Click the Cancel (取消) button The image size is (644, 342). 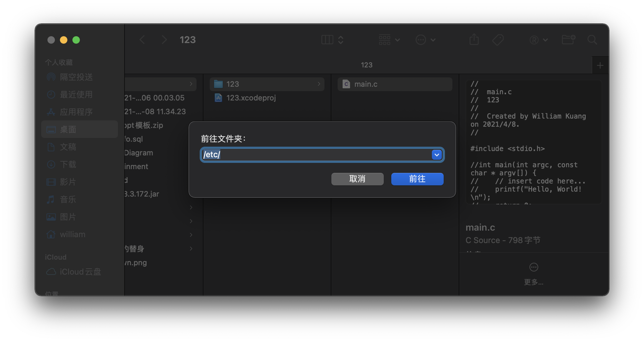click(x=357, y=179)
